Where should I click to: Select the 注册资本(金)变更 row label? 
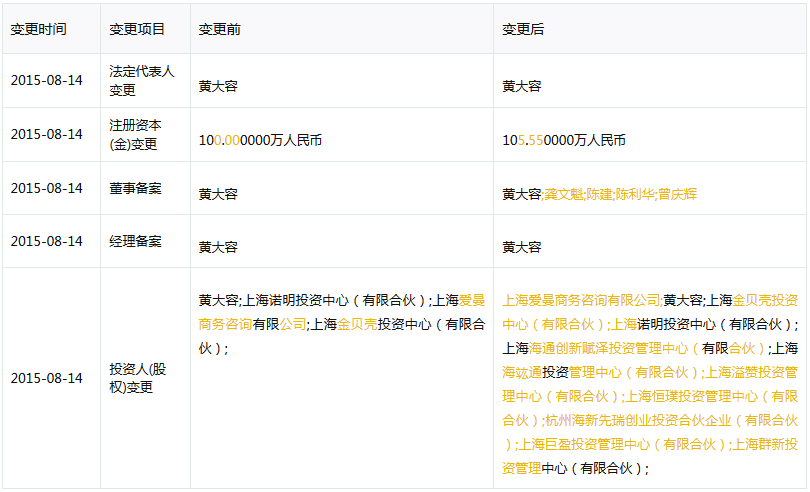click(135, 134)
